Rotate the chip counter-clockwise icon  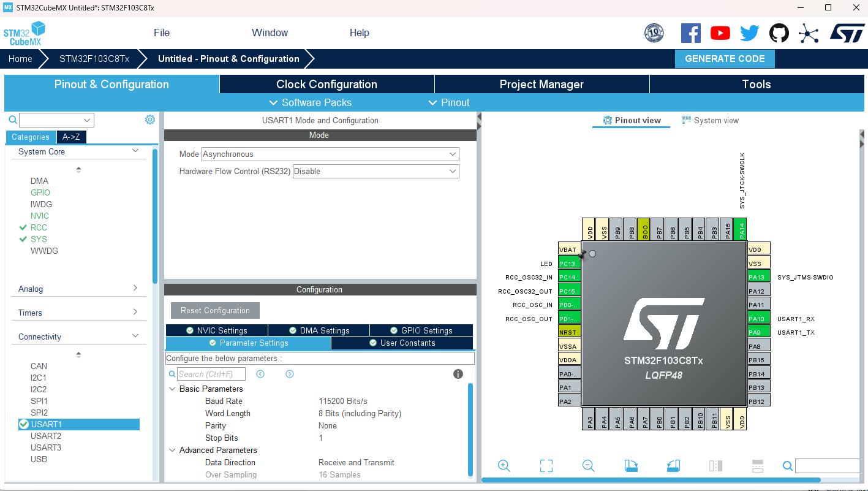pos(673,466)
